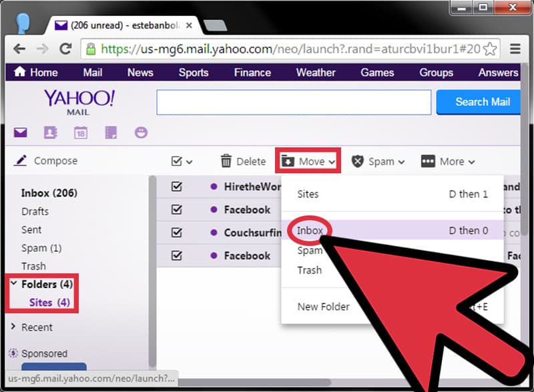Uncheck the HiretheWor message checkbox
The width and height of the screenshot is (534, 392).
pos(177,187)
